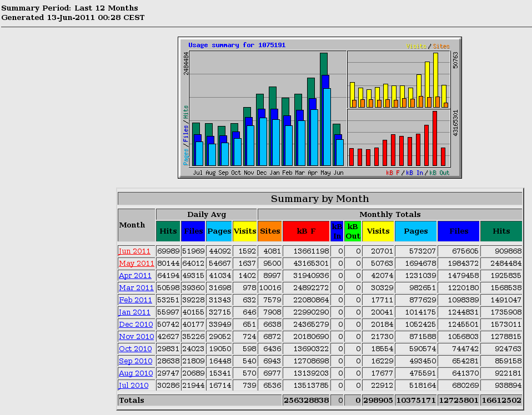
Task: Open Oct 2010 statistics link
Action: [135, 349]
